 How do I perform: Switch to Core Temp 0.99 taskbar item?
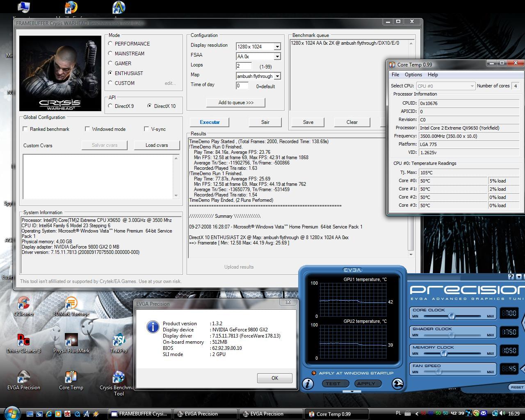pos(336,414)
